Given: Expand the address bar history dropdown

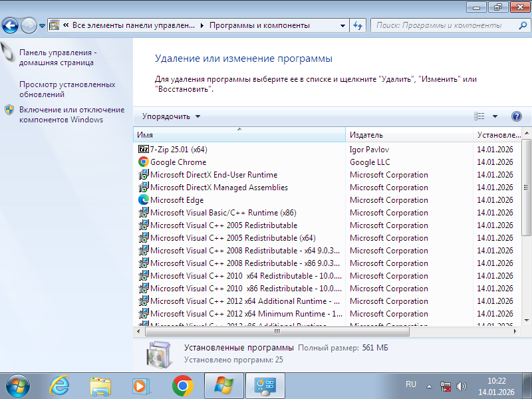Looking at the screenshot, I should click(342, 25).
